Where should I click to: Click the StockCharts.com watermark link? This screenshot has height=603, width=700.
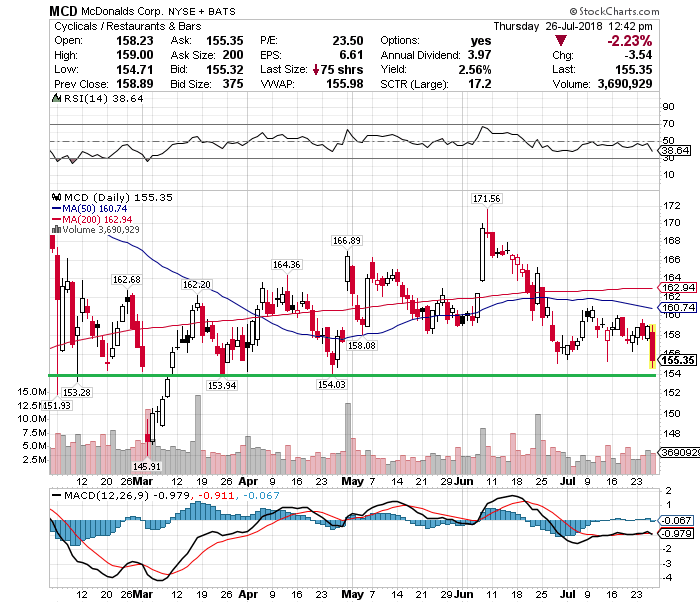(614, 11)
